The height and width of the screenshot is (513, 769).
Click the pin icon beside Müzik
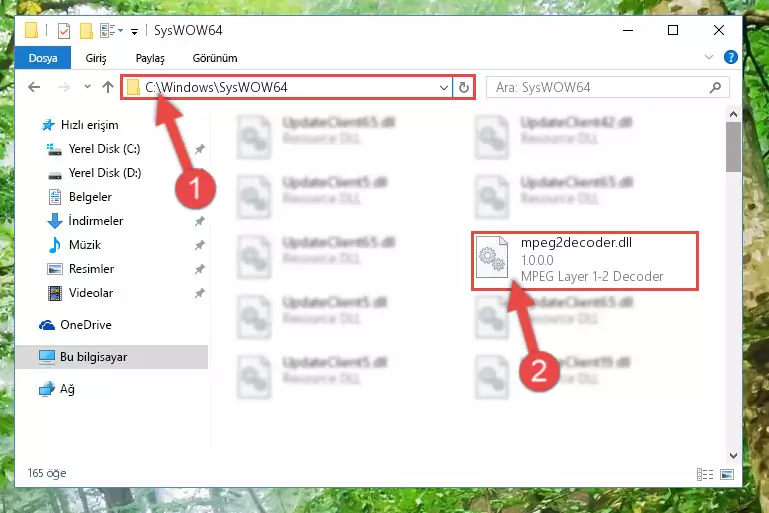click(x=200, y=245)
